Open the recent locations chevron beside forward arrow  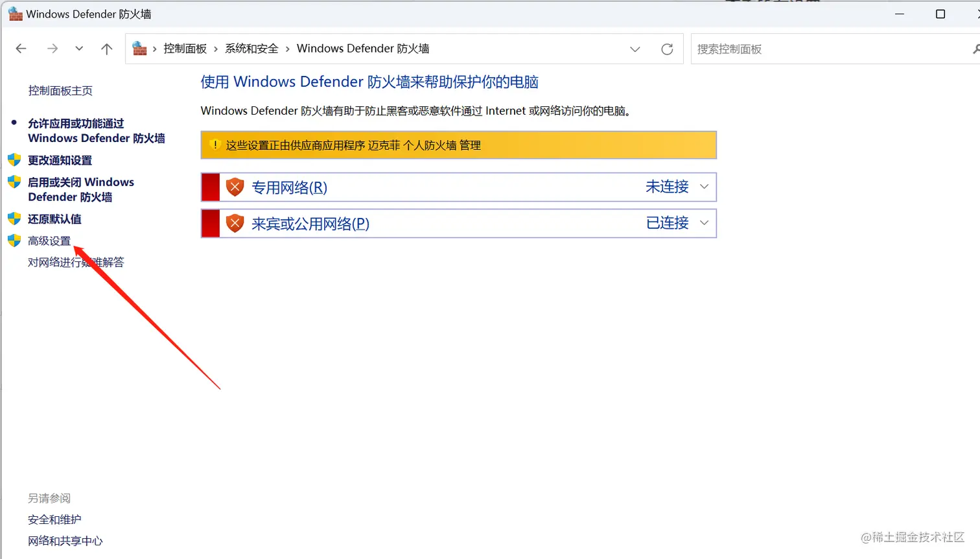click(x=79, y=49)
